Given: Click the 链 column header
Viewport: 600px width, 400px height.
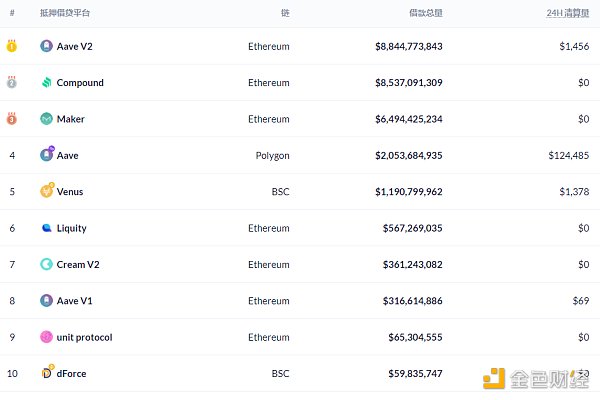Looking at the screenshot, I should point(285,12).
